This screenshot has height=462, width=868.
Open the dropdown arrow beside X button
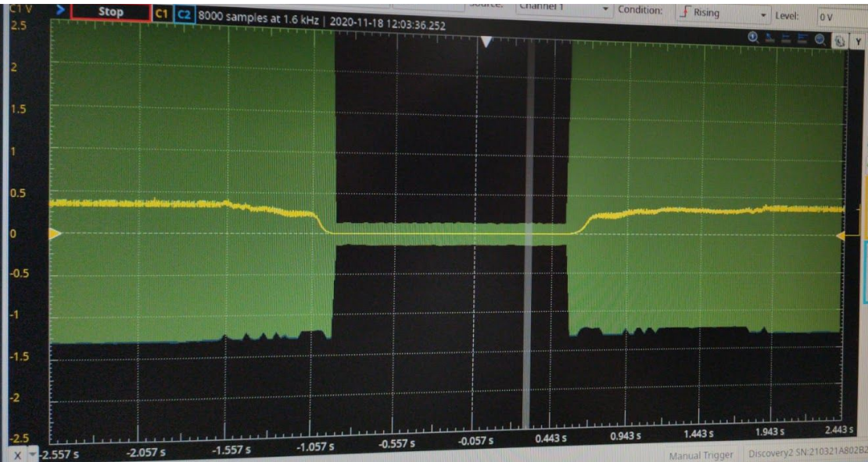(33, 454)
